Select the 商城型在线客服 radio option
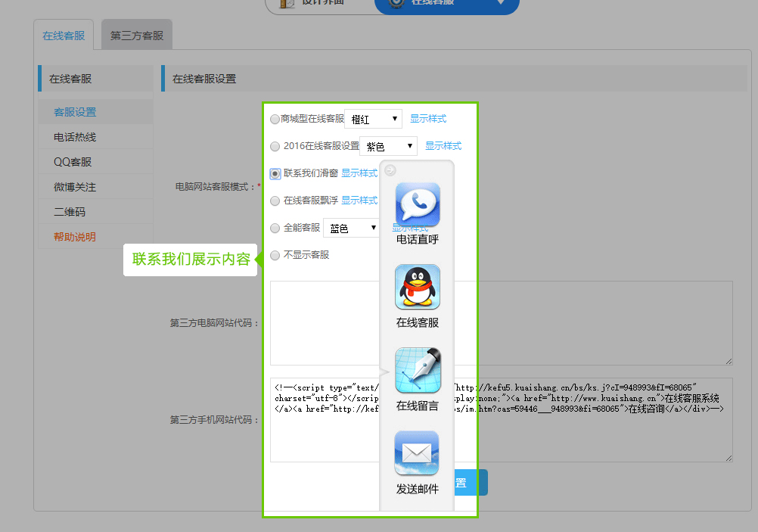Viewport: 758px width, 532px height. (x=275, y=119)
